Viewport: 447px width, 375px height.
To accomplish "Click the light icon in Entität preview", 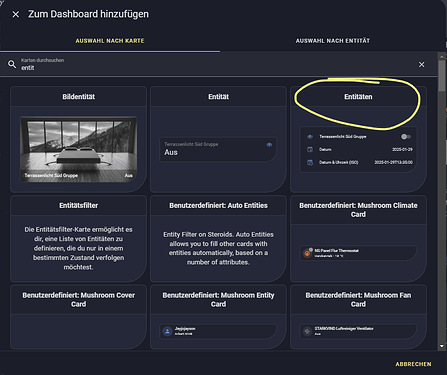I will (269, 144).
